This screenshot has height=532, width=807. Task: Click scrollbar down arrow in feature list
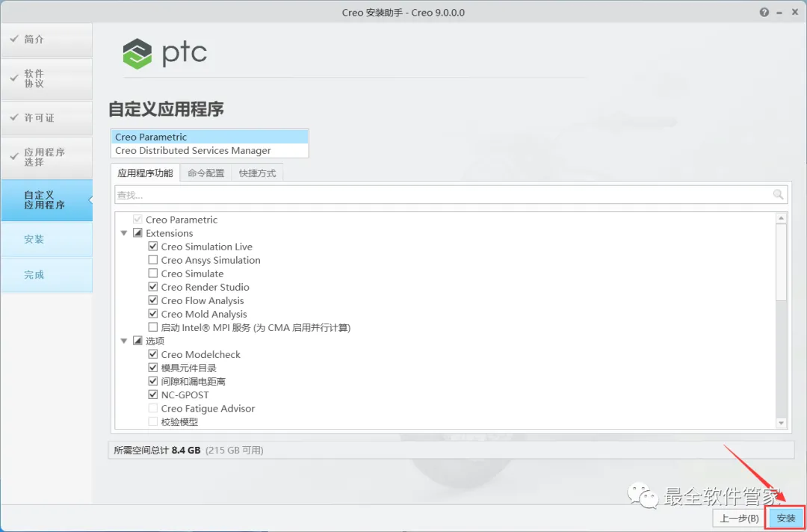[782, 423]
